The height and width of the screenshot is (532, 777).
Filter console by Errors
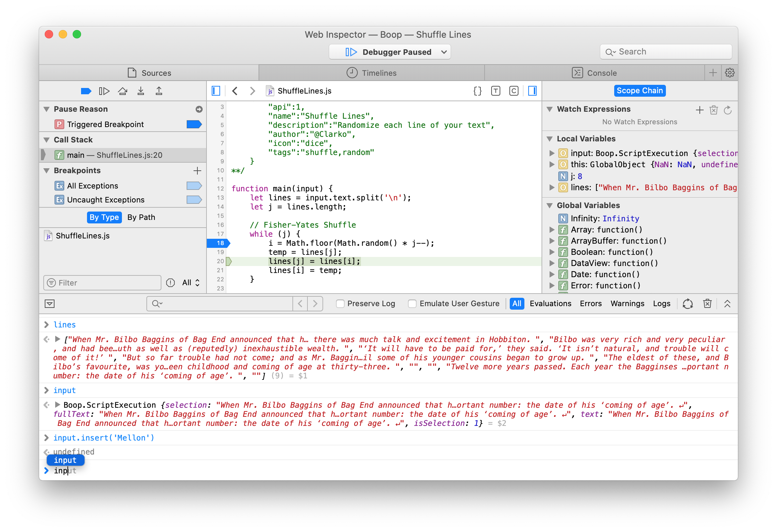point(590,304)
